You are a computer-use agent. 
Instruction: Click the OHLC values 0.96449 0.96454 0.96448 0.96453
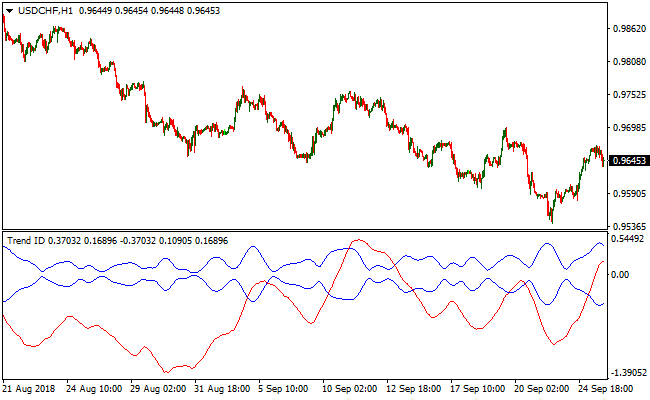(150, 11)
